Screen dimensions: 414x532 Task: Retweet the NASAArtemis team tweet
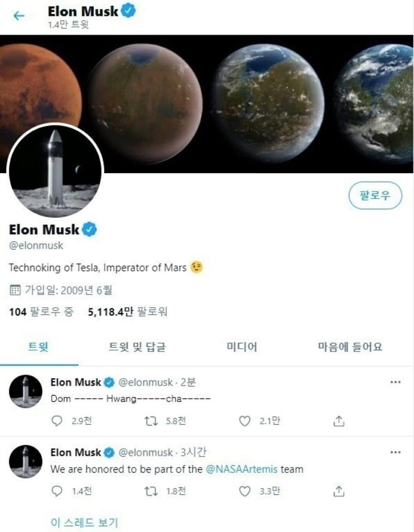point(151,491)
